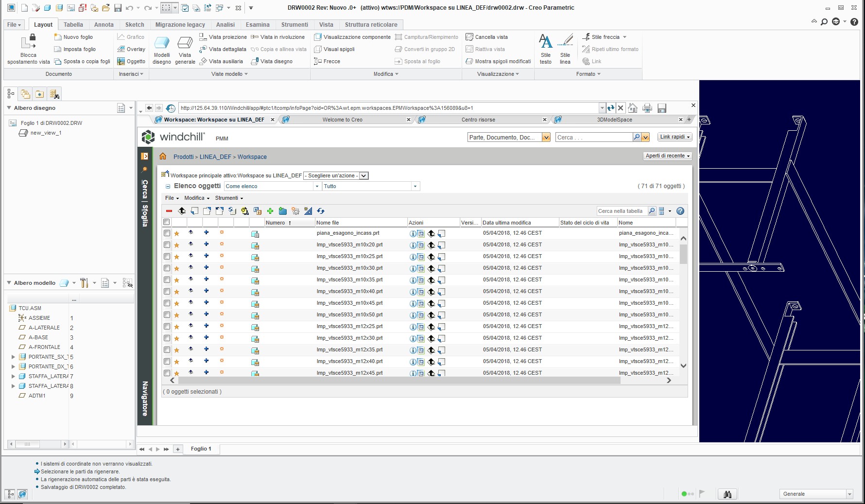Click the LINEA_DEF breadcrumb link
Image resolution: width=865 pixels, height=504 pixels.
coord(215,156)
